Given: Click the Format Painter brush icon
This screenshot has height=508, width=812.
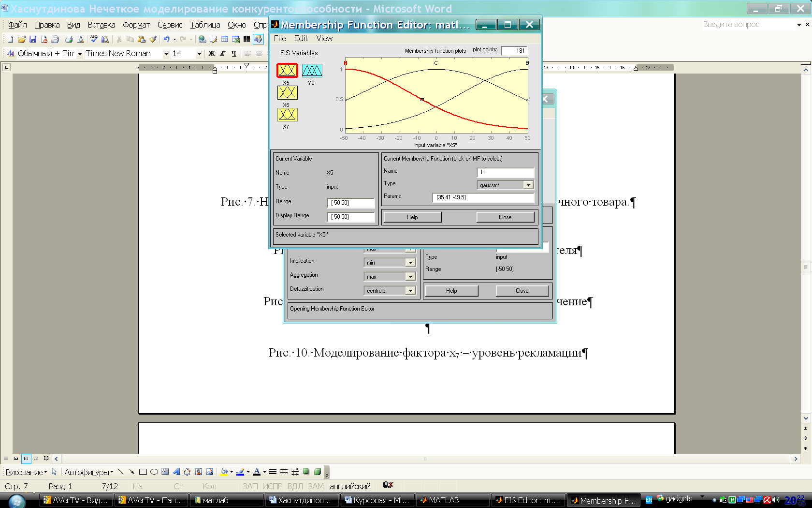Looking at the screenshot, I should point(153,39).
